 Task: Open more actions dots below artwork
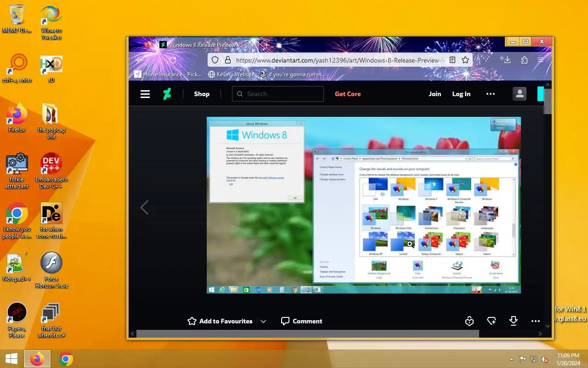(x=535, y=321)
